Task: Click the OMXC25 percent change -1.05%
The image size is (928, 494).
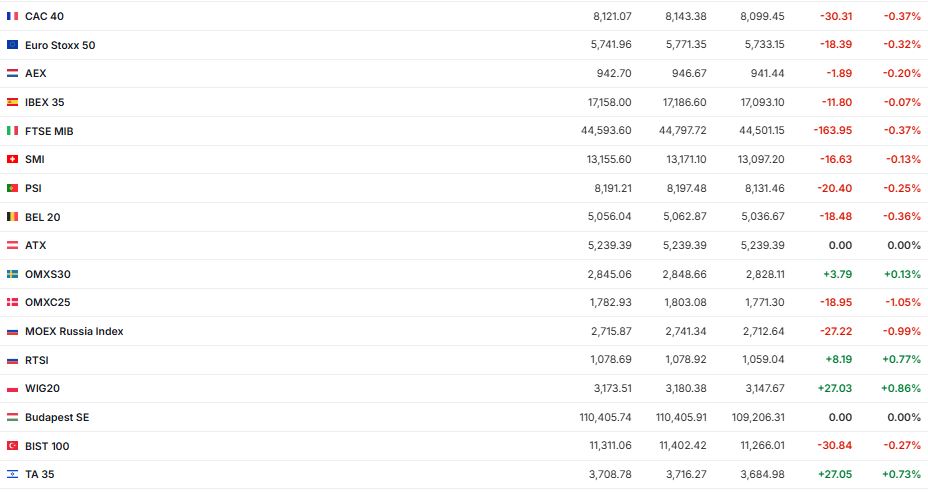Action: point(902,302)
